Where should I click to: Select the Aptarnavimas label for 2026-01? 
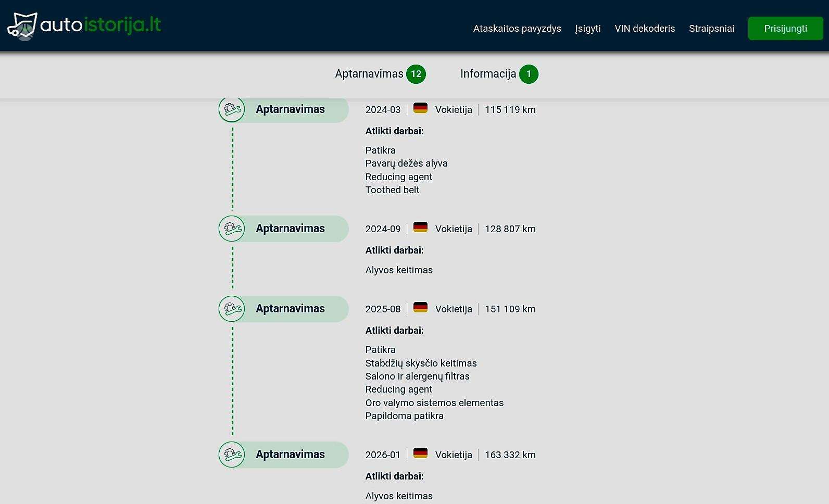pos(290,455)
